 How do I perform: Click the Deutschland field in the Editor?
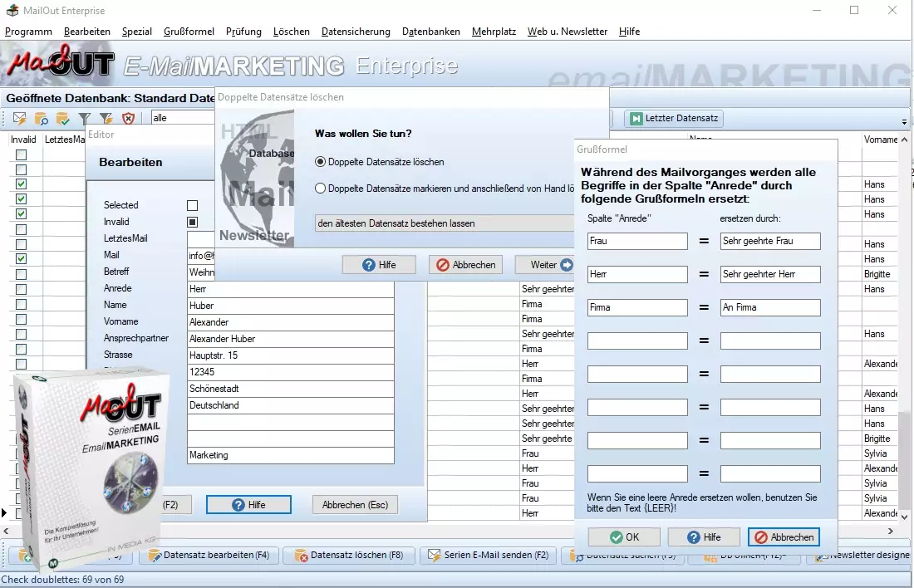[x=290, y=405]
